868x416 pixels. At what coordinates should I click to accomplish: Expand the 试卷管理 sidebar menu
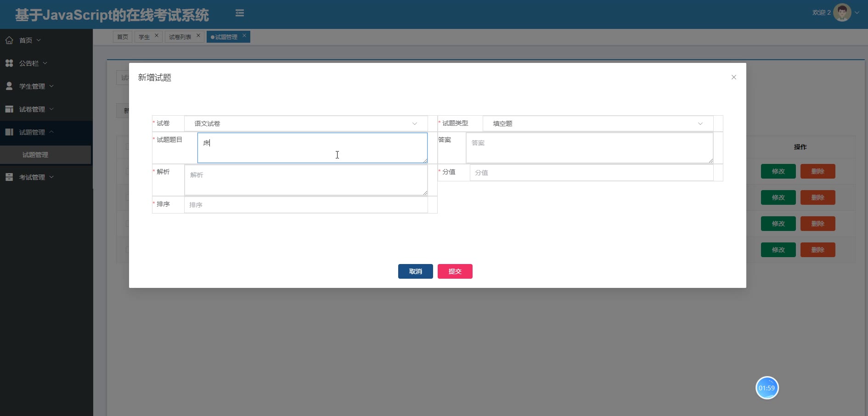coord(46,109)
